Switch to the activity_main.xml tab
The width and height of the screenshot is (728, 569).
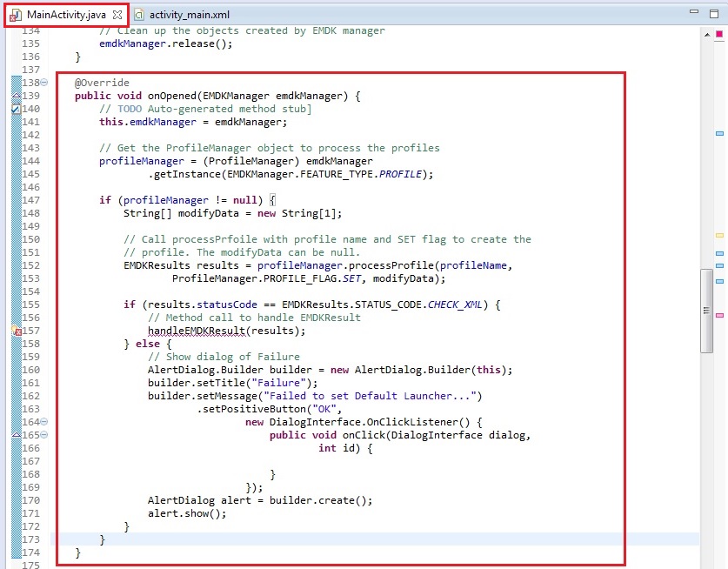(189, 15)
